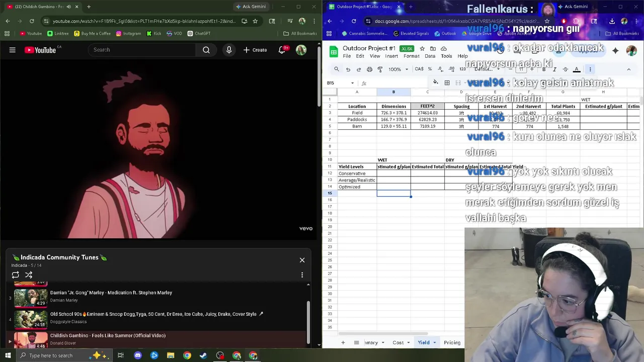Open the Cost tab dropdown arrow
The height and width of the screenshot is (362, 644).
coord(409,342)
